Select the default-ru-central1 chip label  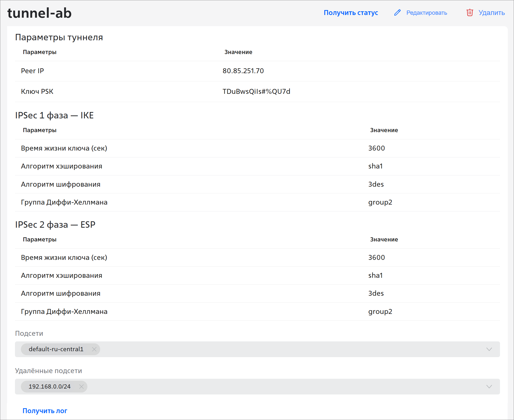[56, 349]
